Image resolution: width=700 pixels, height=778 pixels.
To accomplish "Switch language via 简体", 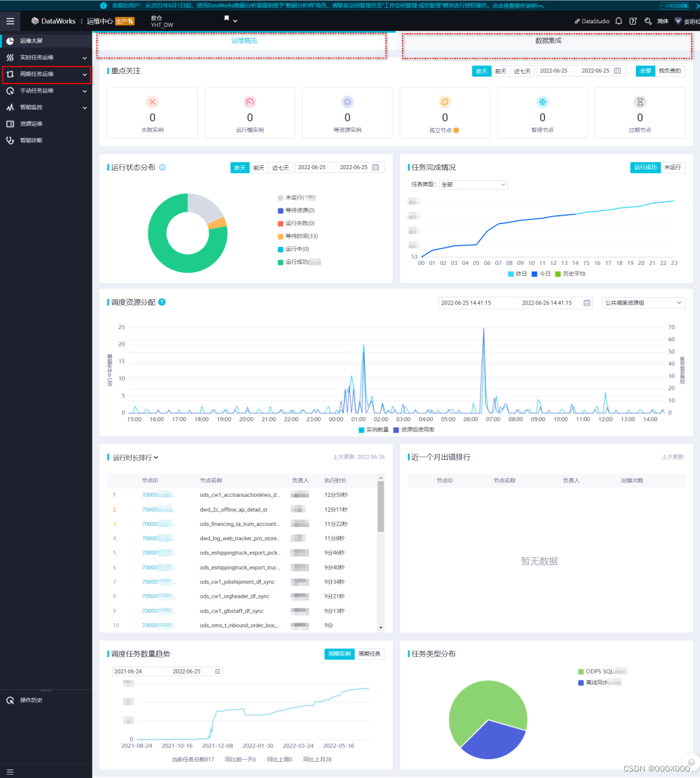I will (662, 21).
